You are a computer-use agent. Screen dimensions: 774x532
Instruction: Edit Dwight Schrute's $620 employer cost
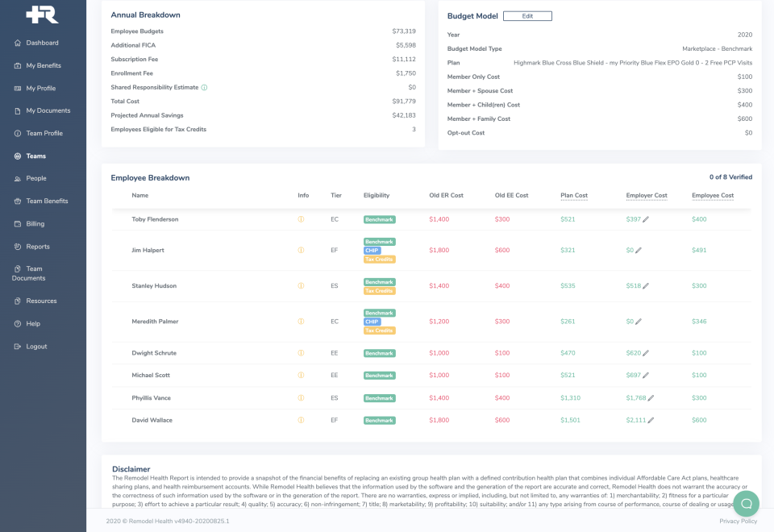point(646,353)
